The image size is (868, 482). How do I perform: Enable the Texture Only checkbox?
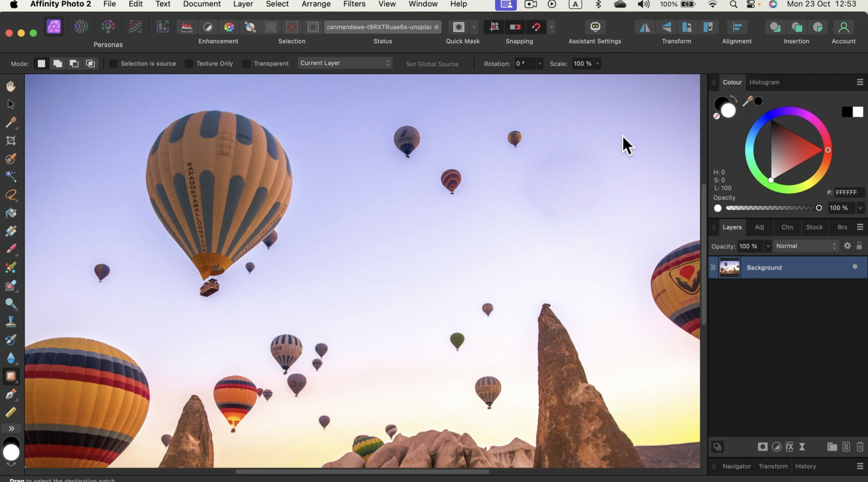click(189, 63)
